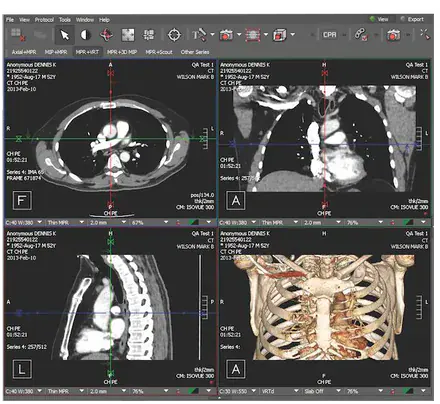Toggle green/black invert icon in 3D view bar
Image resolution: width=440 pixels, height=404 pixels.
point(408,391)
